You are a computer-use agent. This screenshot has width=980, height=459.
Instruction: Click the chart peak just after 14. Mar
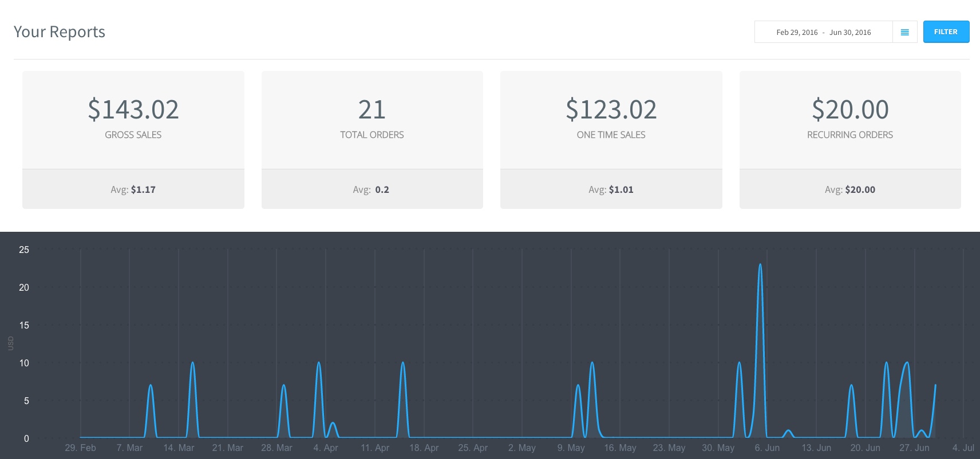pyautogui.click(x=192, y=363)
